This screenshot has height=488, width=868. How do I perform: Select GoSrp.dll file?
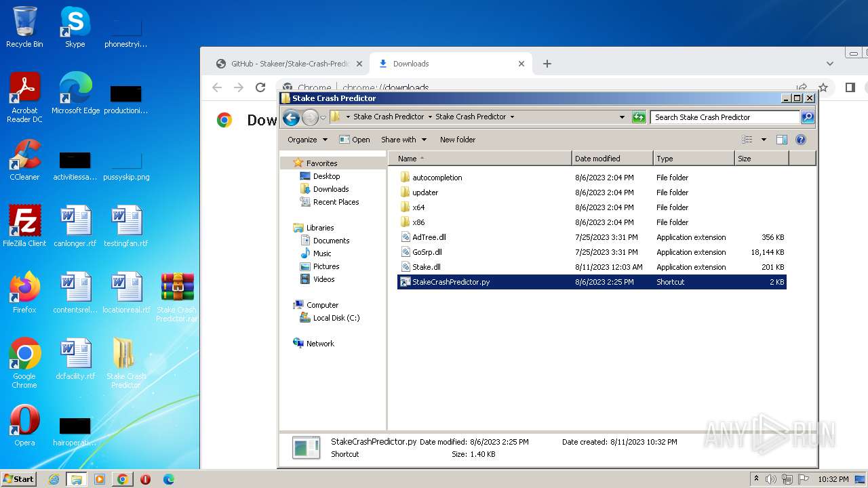tap(427, 252)
